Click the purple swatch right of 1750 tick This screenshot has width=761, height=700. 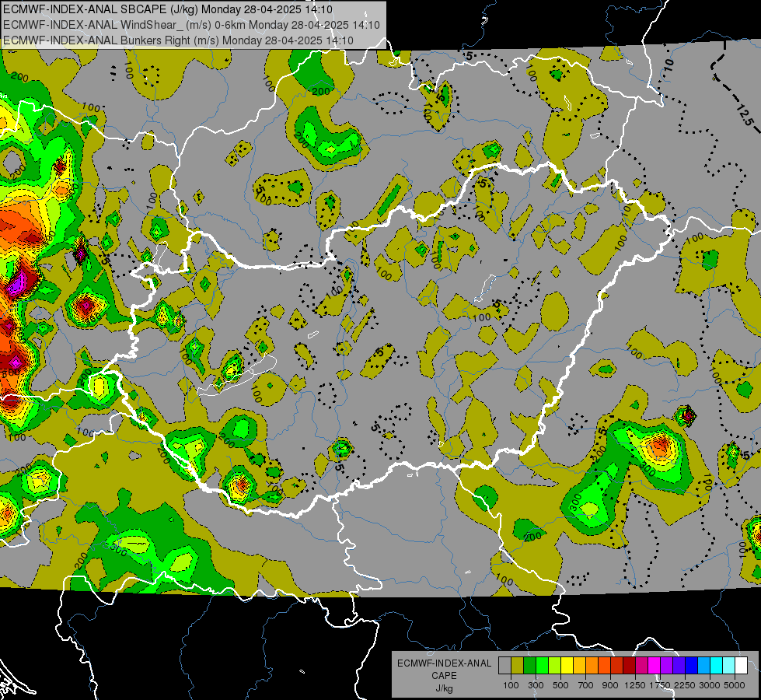click(x=666, y=666)
